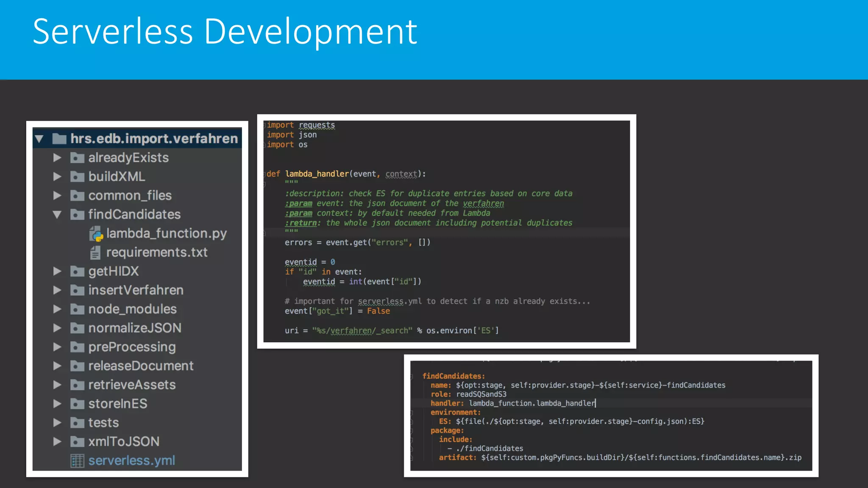The height and width of the screenshot is (488, 868).
Task: Expand the node_modules folder arrow
Action: pos(57,309)
